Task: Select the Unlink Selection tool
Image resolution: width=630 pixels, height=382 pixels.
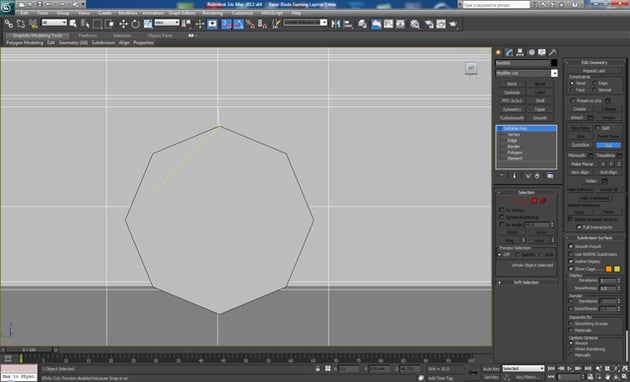Action: coord(21,24)
